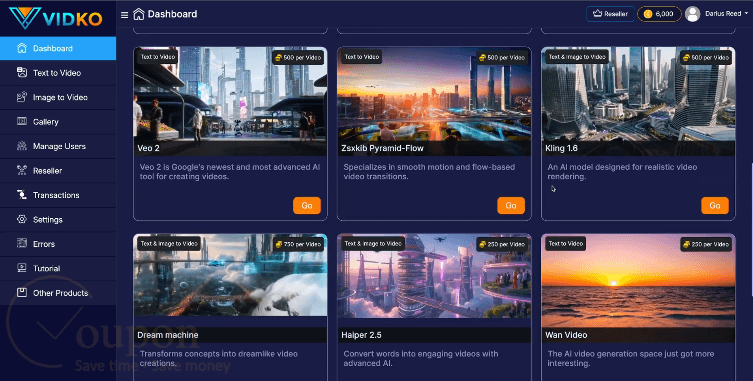Open Image to Video in the sidebar
753x381 pixels.
click(x=58, y=98)
